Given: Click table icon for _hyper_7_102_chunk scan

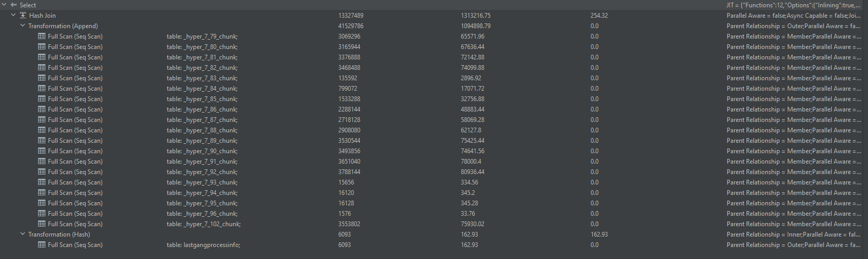Looking at the screenshot, I should (42, 224).
